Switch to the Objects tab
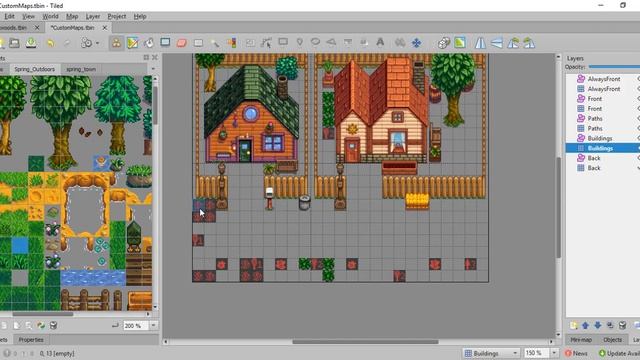640x360 pixels. coord(612,340)
